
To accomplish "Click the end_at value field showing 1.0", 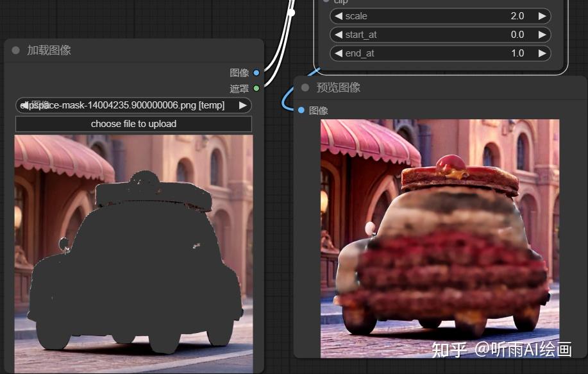I will click(441, 53).
